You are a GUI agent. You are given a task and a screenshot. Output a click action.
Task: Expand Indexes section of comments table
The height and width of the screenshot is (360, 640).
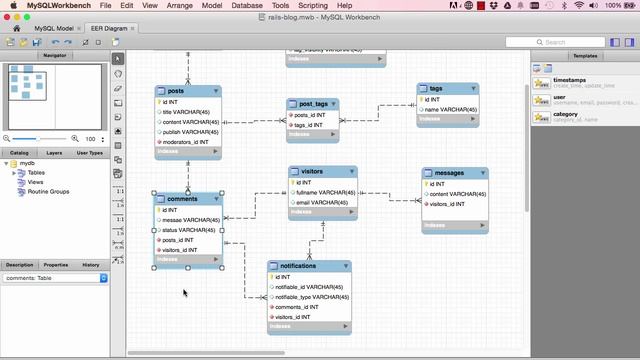click(216, 259)
